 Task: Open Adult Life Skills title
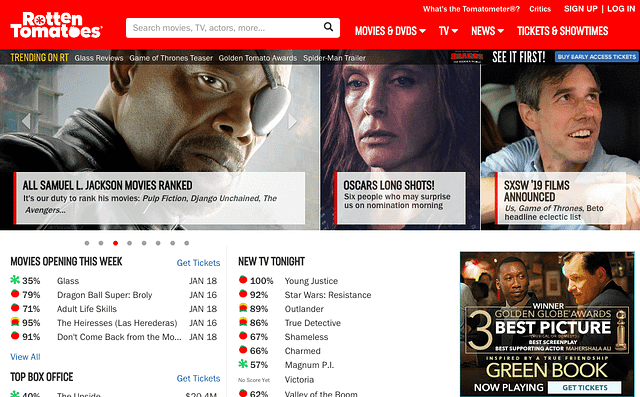[x=87, y=309]
